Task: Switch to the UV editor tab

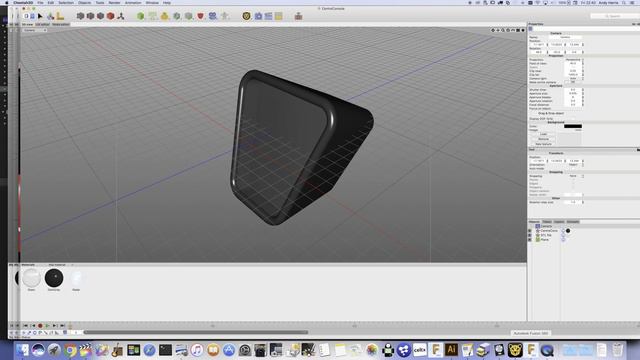Action: point(42,24)
